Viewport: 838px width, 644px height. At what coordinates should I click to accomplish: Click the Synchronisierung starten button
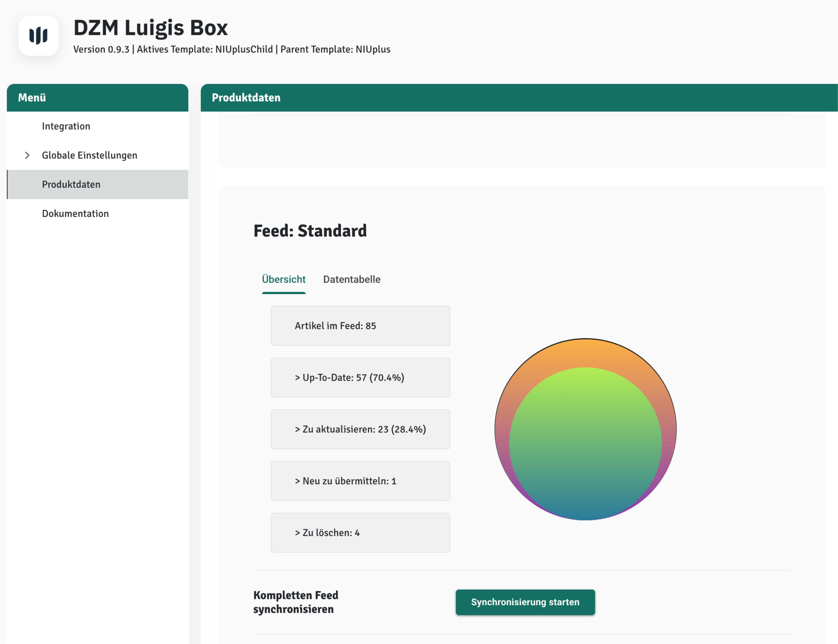pyautogui.click(x=525, y=602)
